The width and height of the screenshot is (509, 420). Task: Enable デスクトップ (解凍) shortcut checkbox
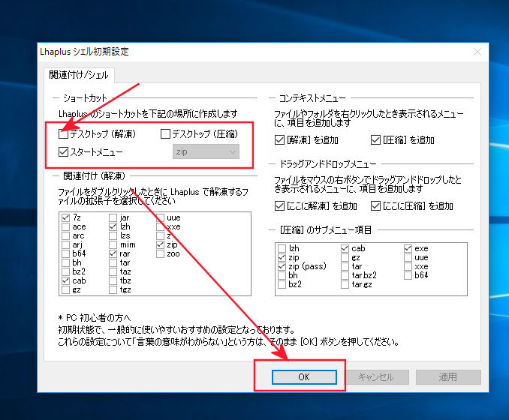click(x=63, y=134)
